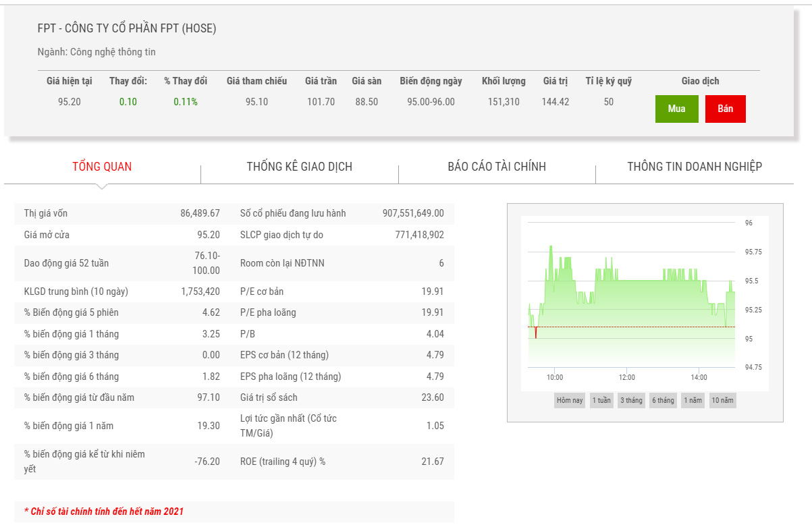
Task: Switch the chart to 6 tháng
Action: pos(663,400)
